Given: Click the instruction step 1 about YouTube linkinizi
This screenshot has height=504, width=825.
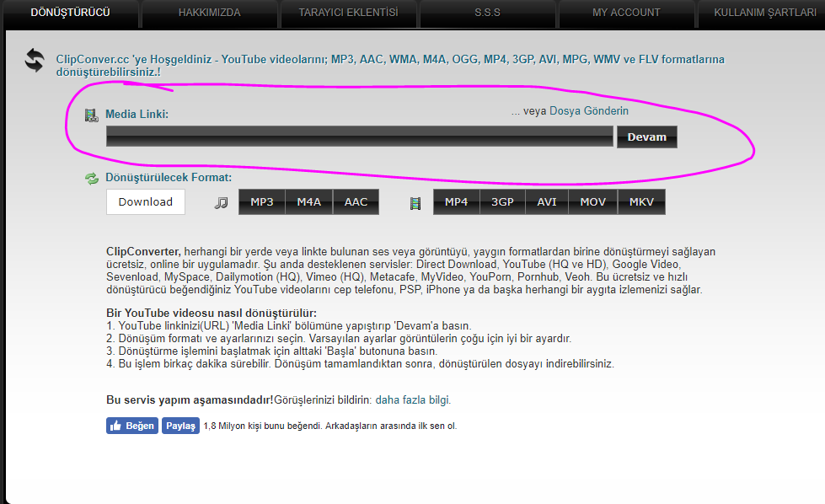Looking at the screenshot, I should (289, 325).
